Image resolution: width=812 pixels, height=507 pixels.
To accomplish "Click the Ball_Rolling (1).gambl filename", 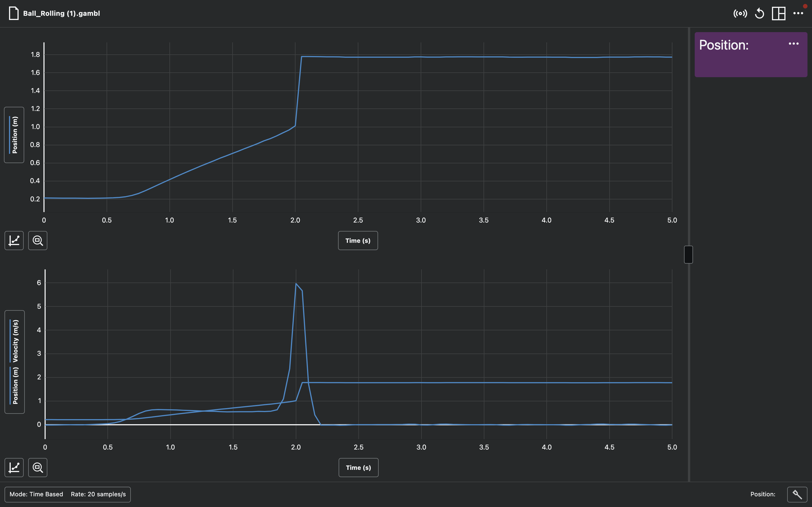I will click(x=61, y=14).
